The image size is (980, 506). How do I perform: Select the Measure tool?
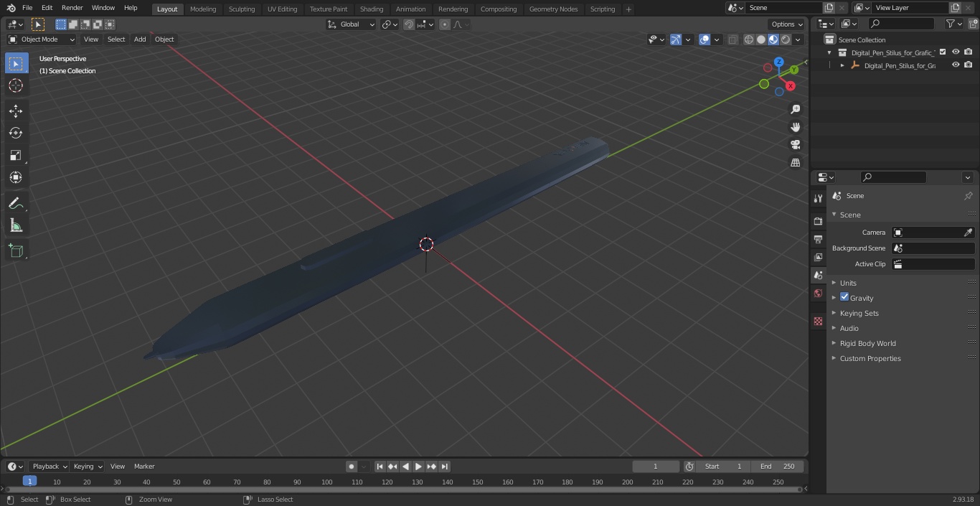[16, 225]
